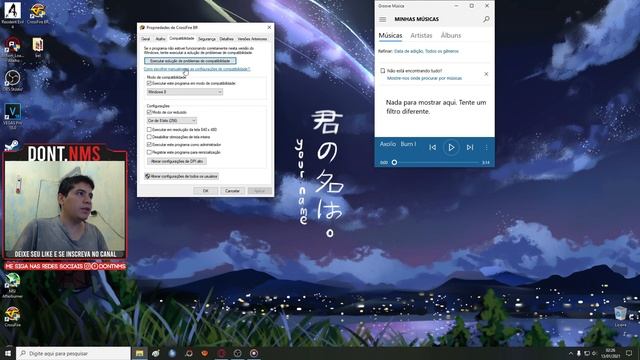Screen dimensions: 640x360
Task: Click the taskbar search box
Action: [73, 353]
